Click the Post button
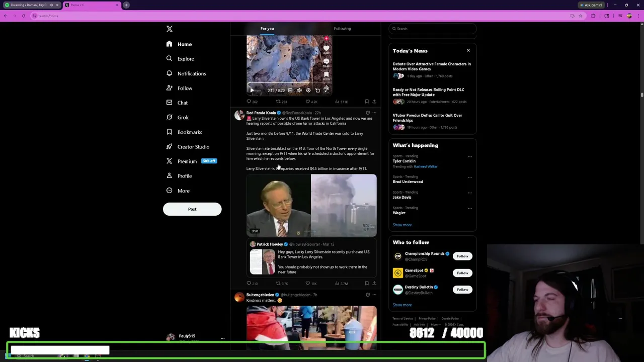This screenshot has height=362, width=644. [192, 209]
